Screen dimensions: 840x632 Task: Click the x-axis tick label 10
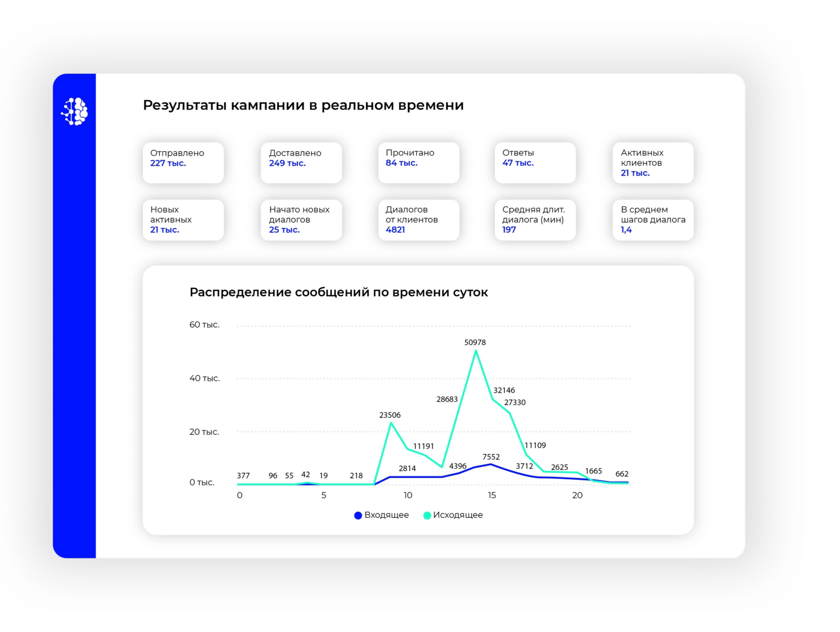(x=408, y=495)
